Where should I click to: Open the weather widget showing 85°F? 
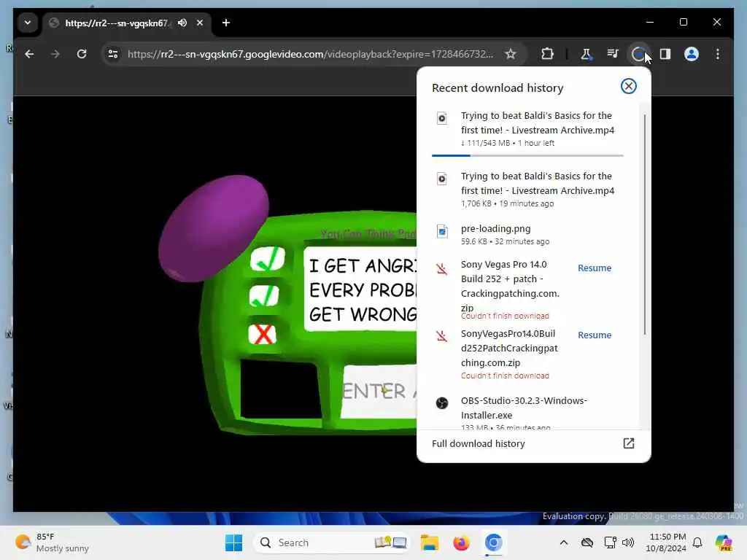coord(52,542)
